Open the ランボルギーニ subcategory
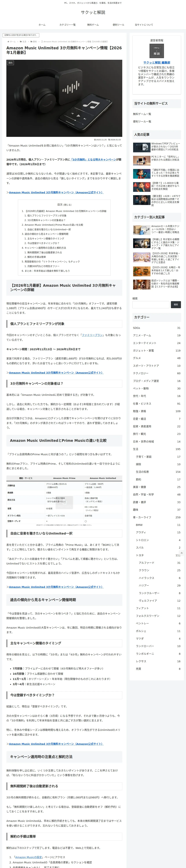Viewport: 186px width, 868px height. 158,654
